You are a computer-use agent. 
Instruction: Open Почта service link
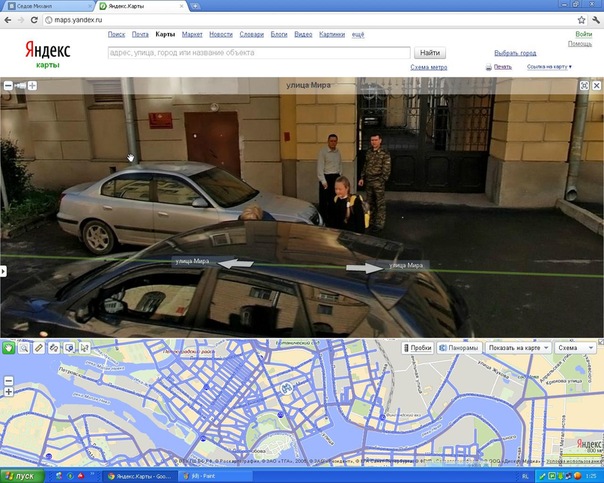pos(140,34)
